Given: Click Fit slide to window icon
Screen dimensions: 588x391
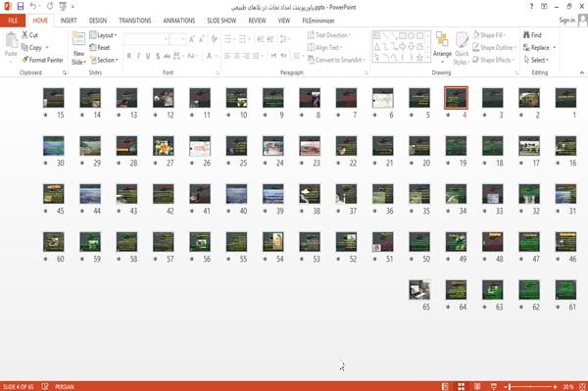Looking at the screenshot, I should coord(582,386).
